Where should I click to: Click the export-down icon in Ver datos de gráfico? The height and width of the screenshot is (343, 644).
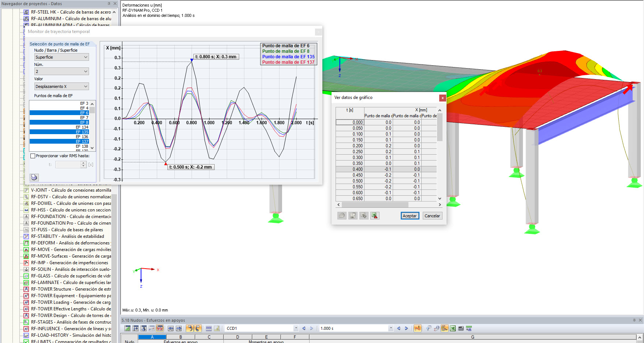[364, 215]
